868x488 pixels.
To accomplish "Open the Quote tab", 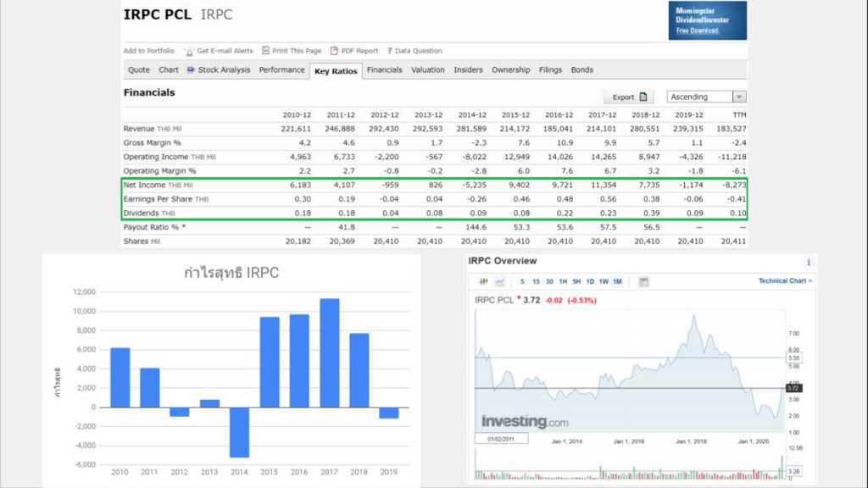I will [x=139, y=69].
